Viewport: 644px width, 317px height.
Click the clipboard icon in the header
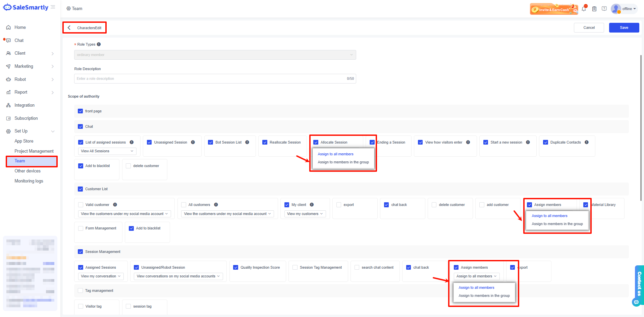coord(594,9)
